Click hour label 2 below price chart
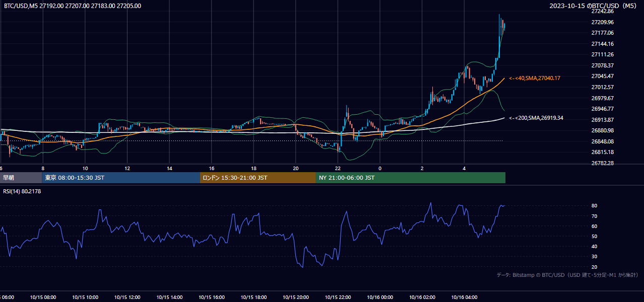Viewport: 644px width, 302px height. 422,169
